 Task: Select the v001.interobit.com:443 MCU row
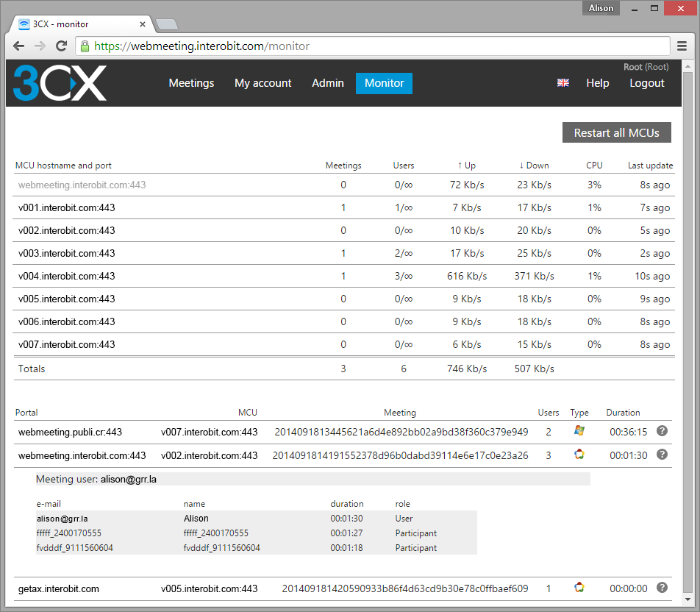(x=344, y=207)
